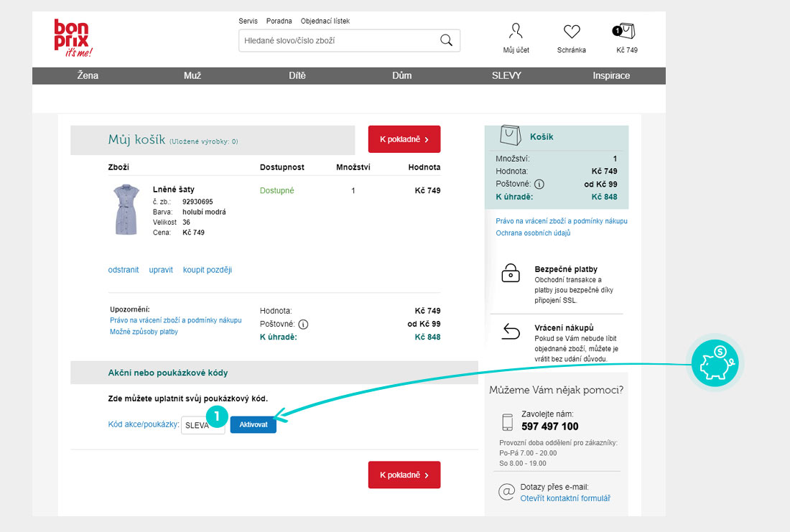Open the Servis link
The image size is (790, 532).
[248, 21]
